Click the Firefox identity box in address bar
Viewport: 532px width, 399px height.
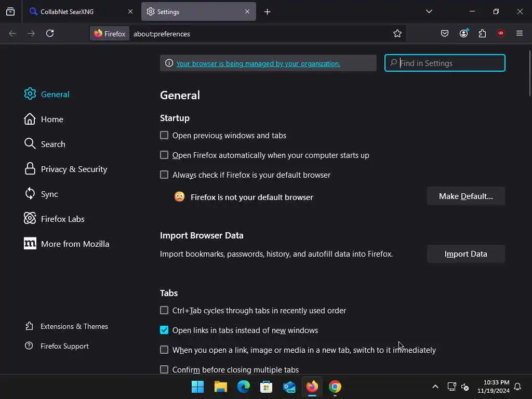coord(110,34)
